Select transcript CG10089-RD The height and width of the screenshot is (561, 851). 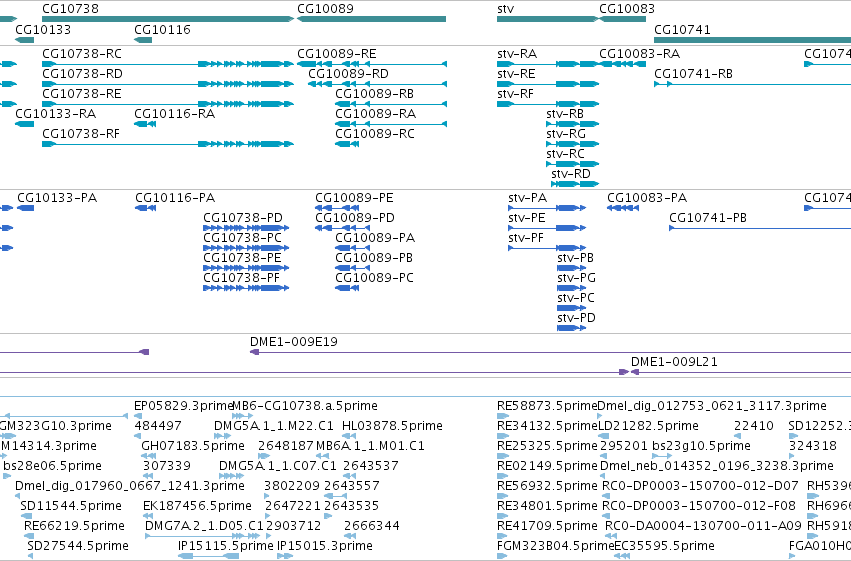click(x=348, y=74)
